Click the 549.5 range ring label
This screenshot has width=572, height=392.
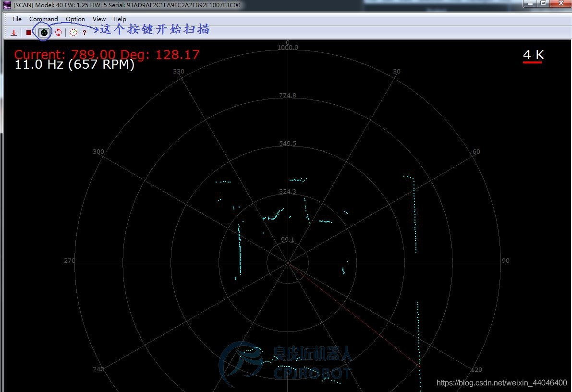(x=288, y=144)
